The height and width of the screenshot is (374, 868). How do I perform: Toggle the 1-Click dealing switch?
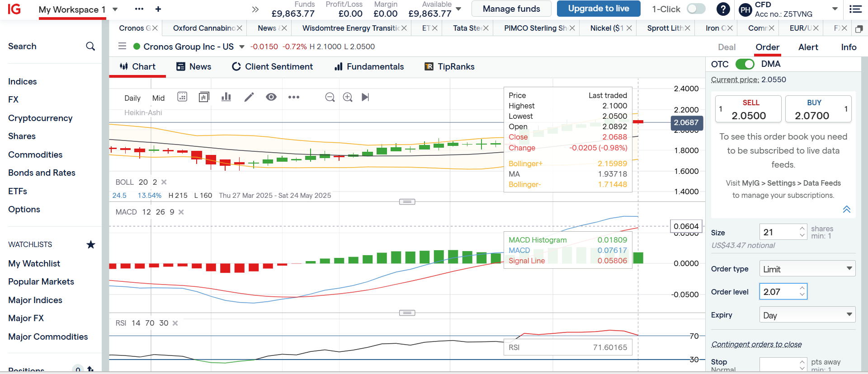pyautogui.click(x=696, y=9)
